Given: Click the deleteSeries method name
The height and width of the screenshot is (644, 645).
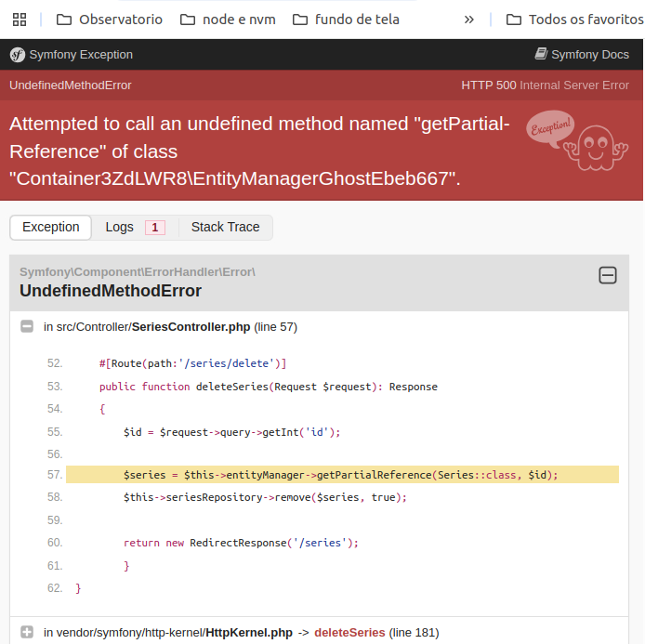Looking at the screenshot, I should [x=349, y=633].
